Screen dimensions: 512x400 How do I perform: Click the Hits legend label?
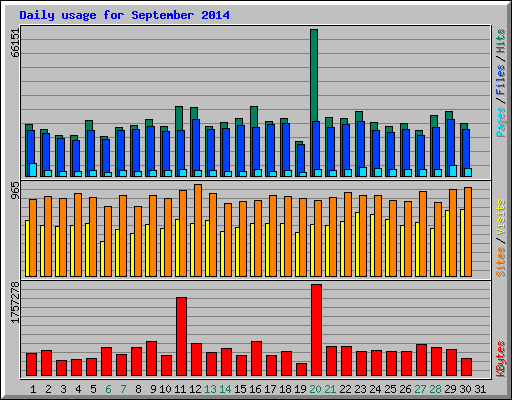[x=501, y=41]
